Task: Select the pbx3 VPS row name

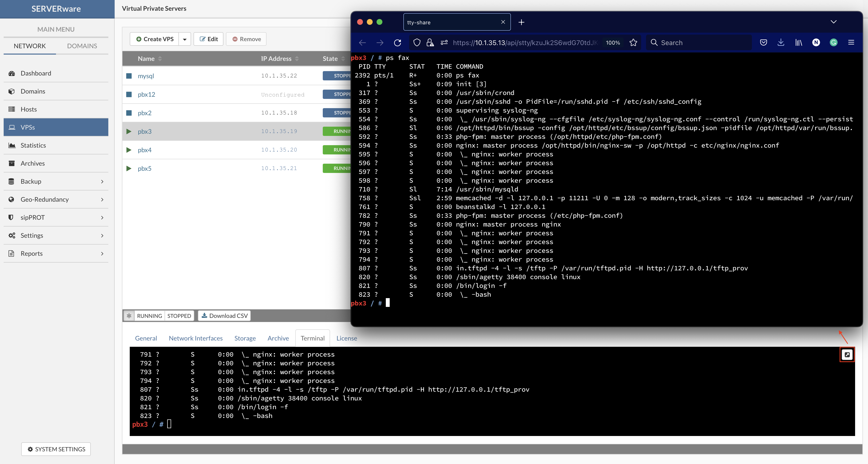Action: pyautogui.click(x=144, y=132)
